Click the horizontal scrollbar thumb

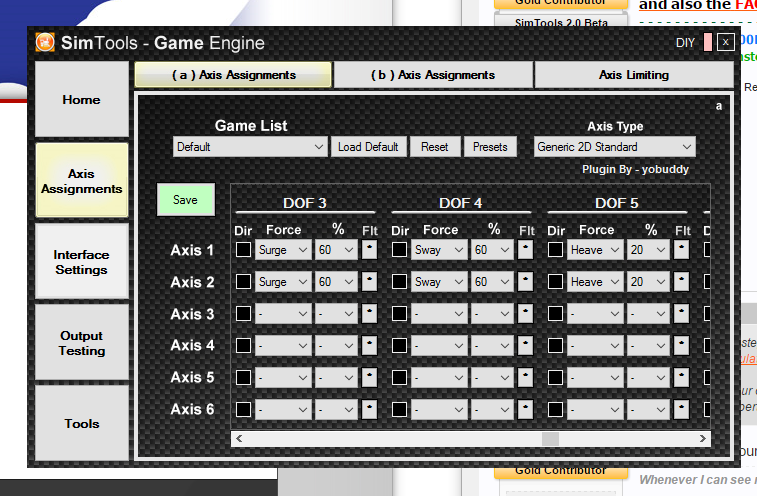[550, 439]
